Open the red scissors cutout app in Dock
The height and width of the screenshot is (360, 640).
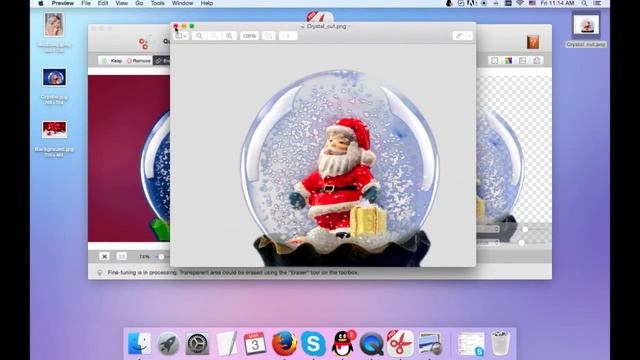[400, 343]
